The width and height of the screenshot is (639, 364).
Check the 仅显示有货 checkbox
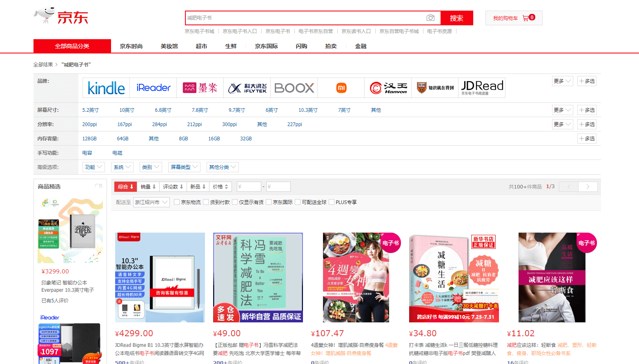(235, 202)
